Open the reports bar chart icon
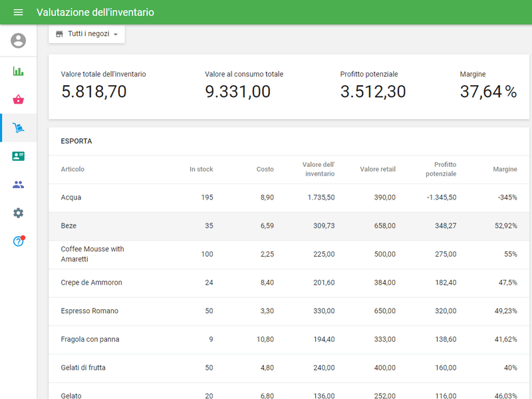Screen dimensions: 532x399 click(18, 71)
